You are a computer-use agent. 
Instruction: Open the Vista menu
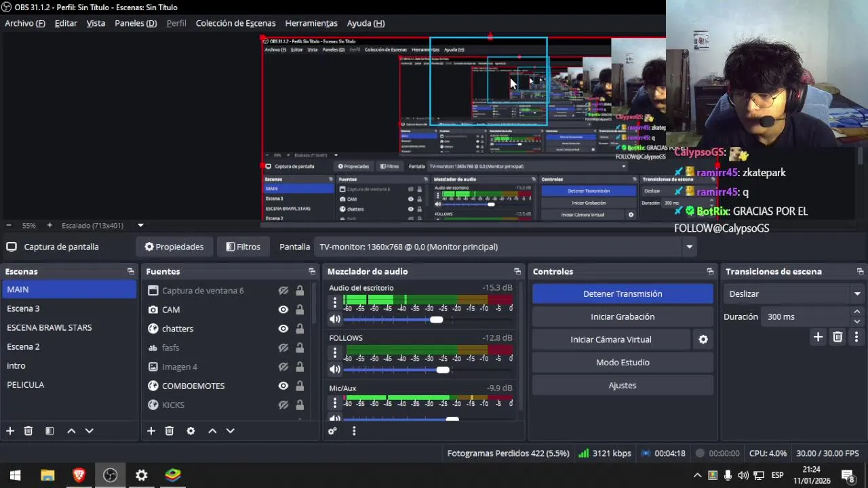pyautogui.click(x=96, y=23)
